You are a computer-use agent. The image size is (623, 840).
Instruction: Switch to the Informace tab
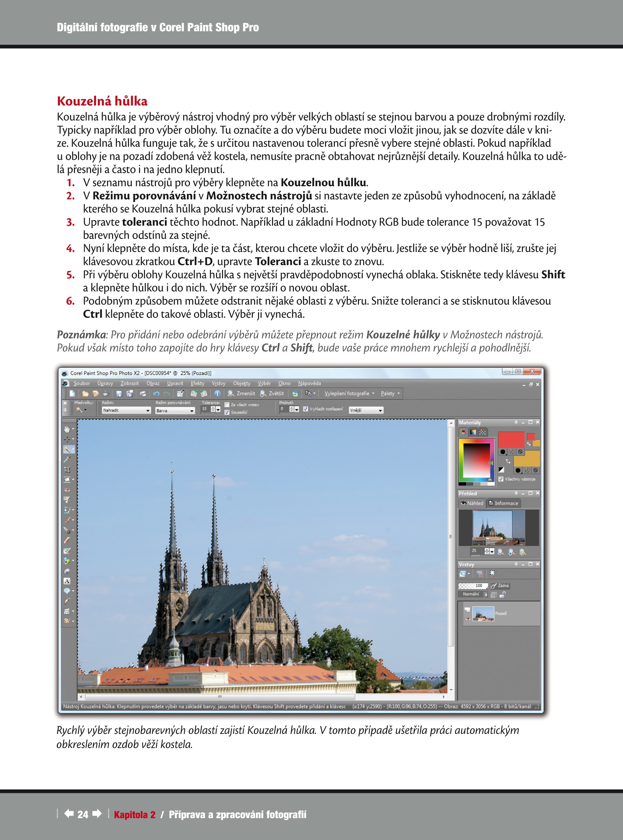point(504,503)
